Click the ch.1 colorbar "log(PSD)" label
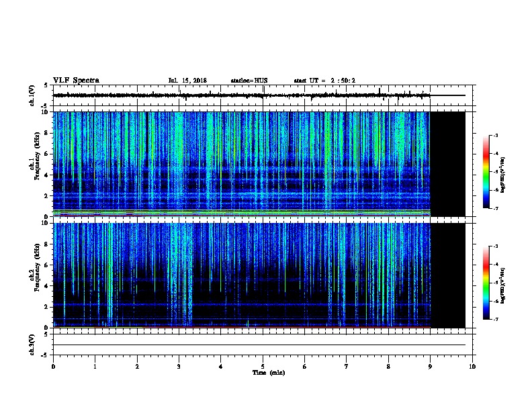 502,175
